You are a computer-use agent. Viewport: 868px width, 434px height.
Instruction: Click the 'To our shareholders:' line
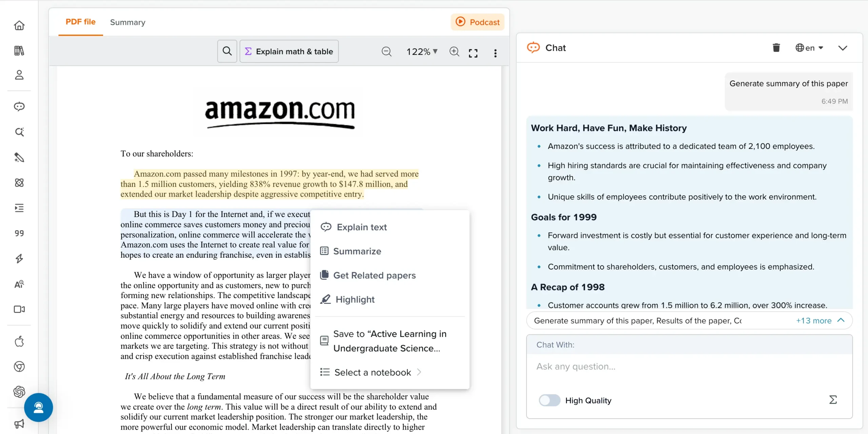[x=157, y=154]
